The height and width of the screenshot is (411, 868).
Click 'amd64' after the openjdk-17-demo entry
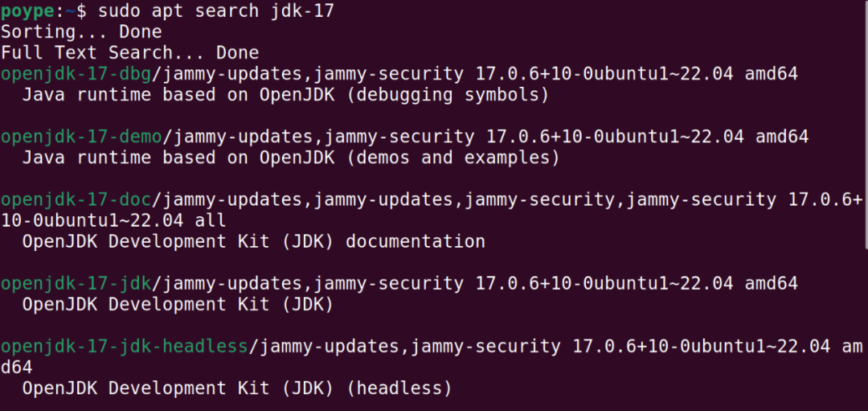tap(782, 136)
